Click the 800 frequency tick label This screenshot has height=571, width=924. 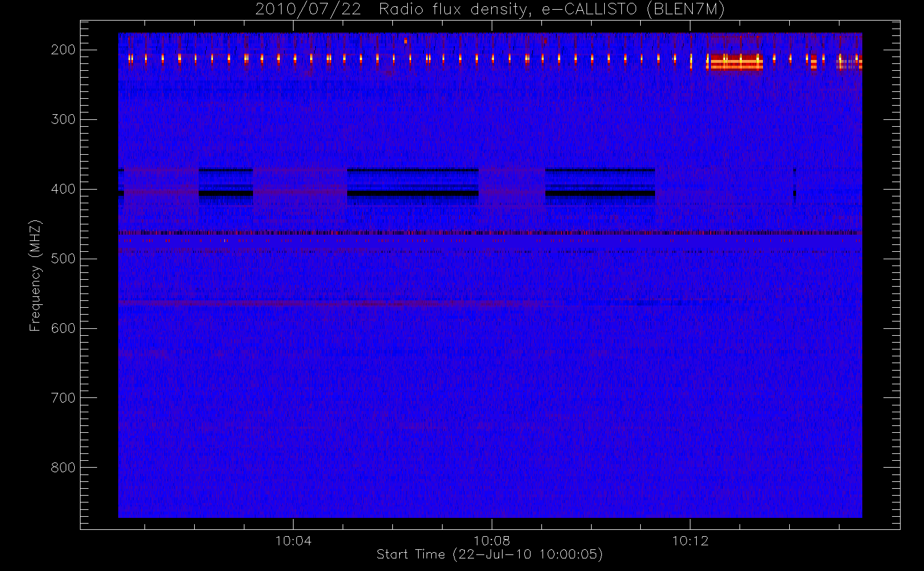click(x=63, y=468)
